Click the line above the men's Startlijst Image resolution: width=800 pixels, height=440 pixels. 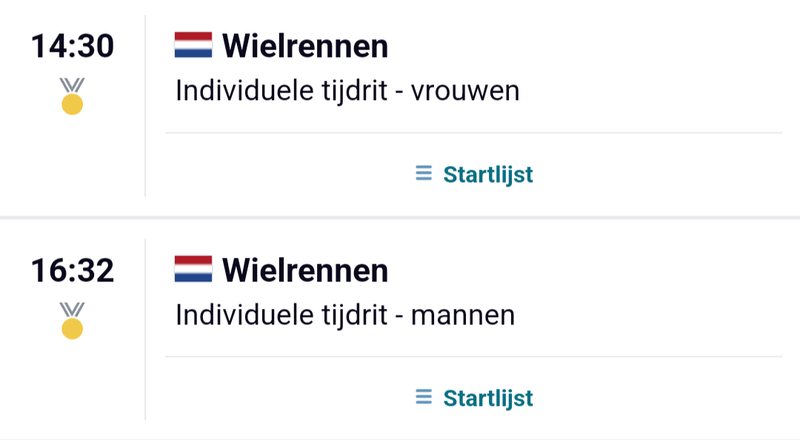[x=473, y=357]
